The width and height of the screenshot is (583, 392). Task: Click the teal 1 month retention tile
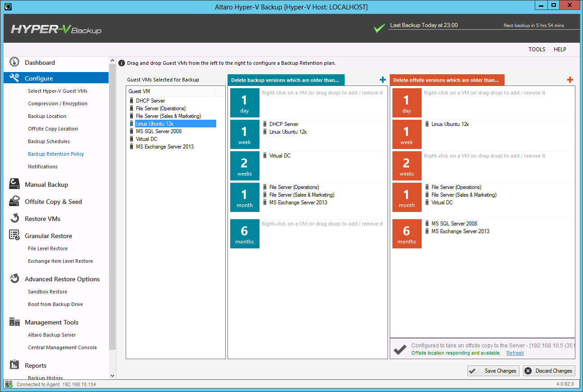245,197
